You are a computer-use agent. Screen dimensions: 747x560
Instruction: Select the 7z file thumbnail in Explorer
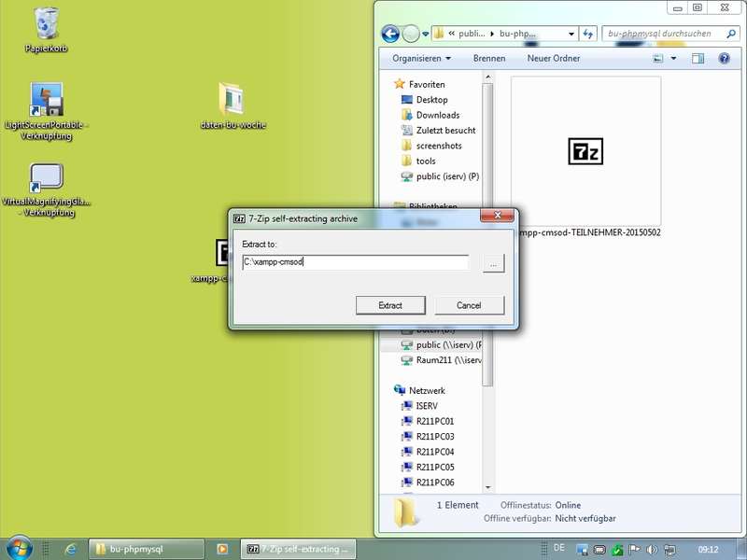pyautogui.click(x=585, y=151)
